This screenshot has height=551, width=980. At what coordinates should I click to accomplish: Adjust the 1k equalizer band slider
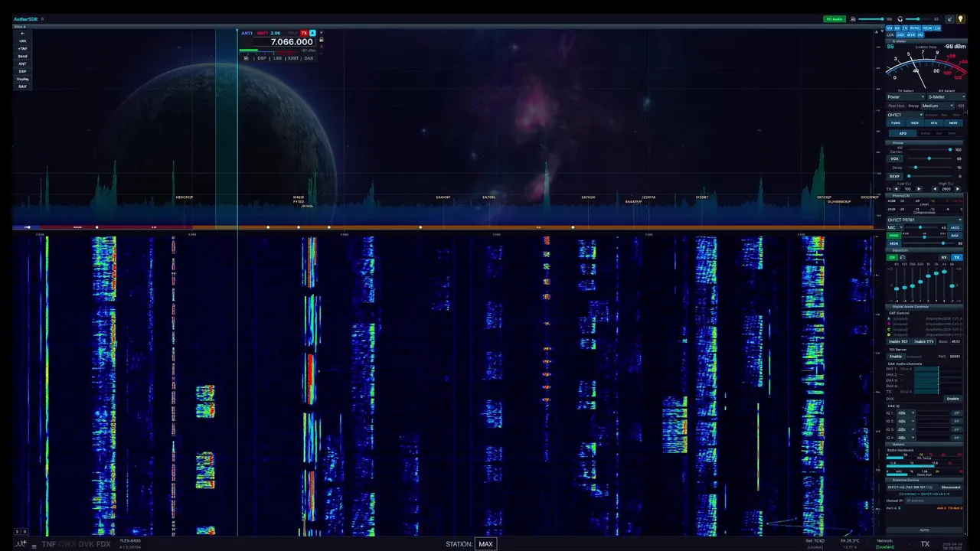point(928,282)
